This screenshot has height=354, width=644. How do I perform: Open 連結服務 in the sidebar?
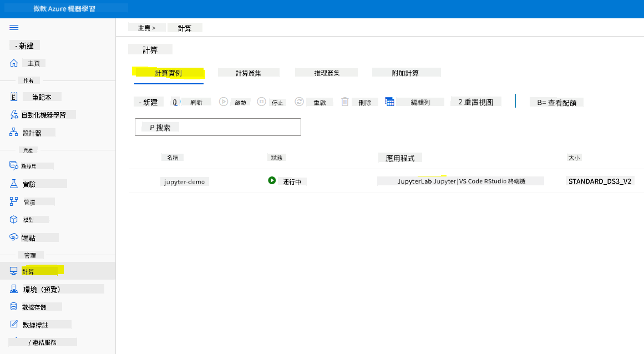pyautogui.click(x=44, y=342)
